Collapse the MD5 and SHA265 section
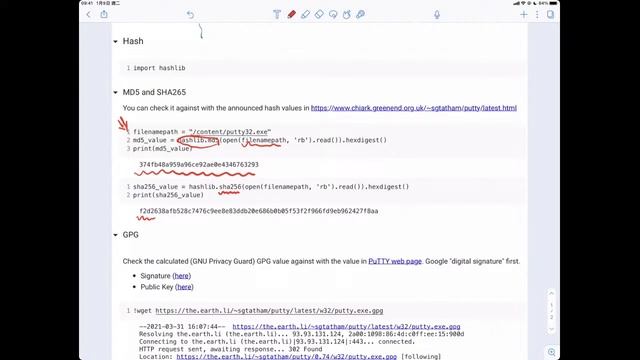Screen dimensions: 640x360 [x=116, y=92]
